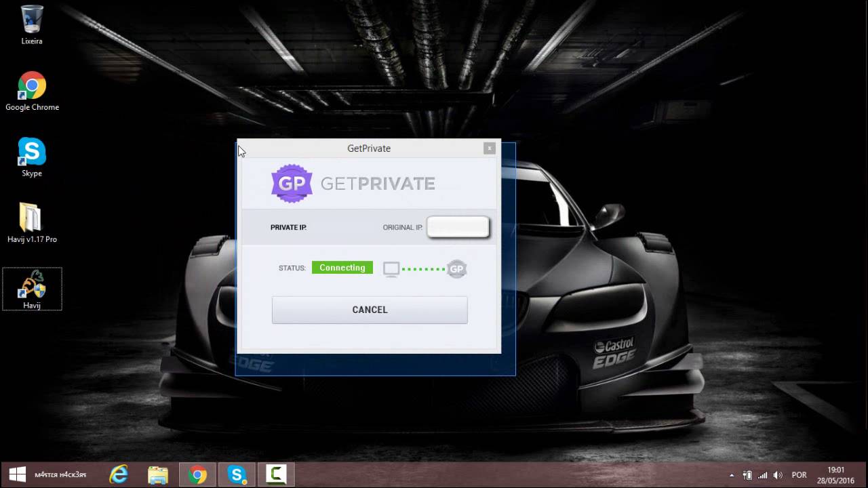Close the GetPrivate window
868x488 pixels.
click(490, 148)
